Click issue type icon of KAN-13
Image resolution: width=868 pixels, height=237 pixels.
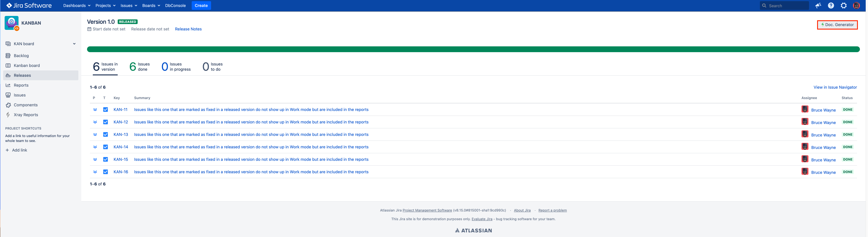pyautogui.click(x=106, y=135)
